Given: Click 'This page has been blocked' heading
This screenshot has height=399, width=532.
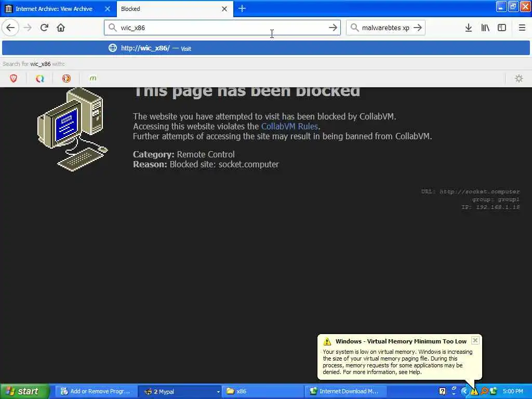Looking at the screenshot, I should [247, 92].
